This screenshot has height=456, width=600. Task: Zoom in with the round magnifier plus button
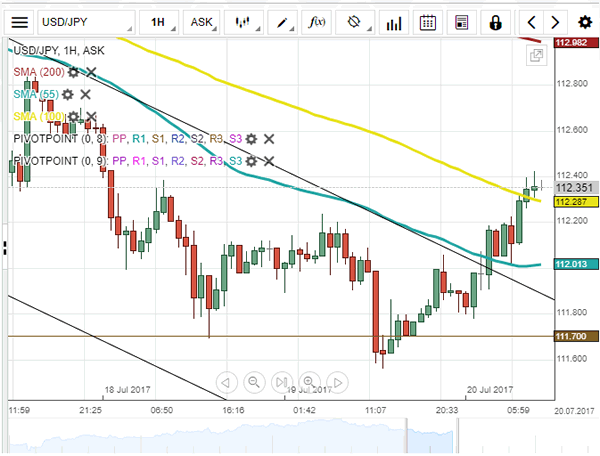click(x=309, y=382)
